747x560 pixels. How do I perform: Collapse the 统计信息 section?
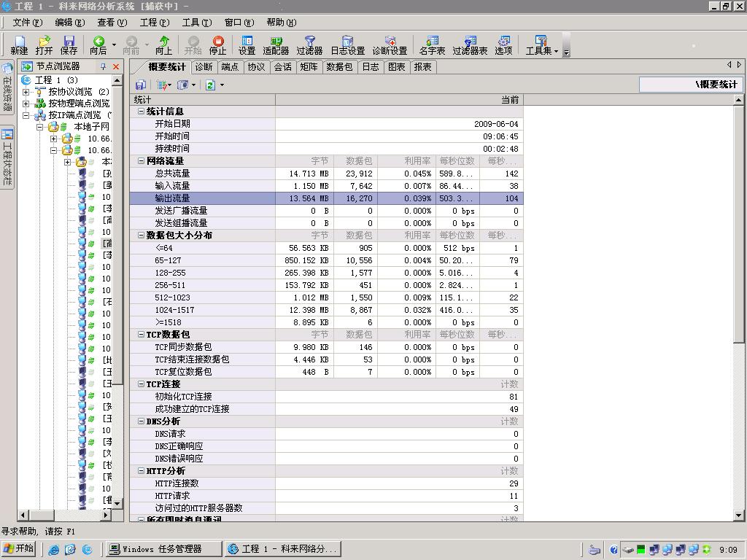click(x=141, y=112)
